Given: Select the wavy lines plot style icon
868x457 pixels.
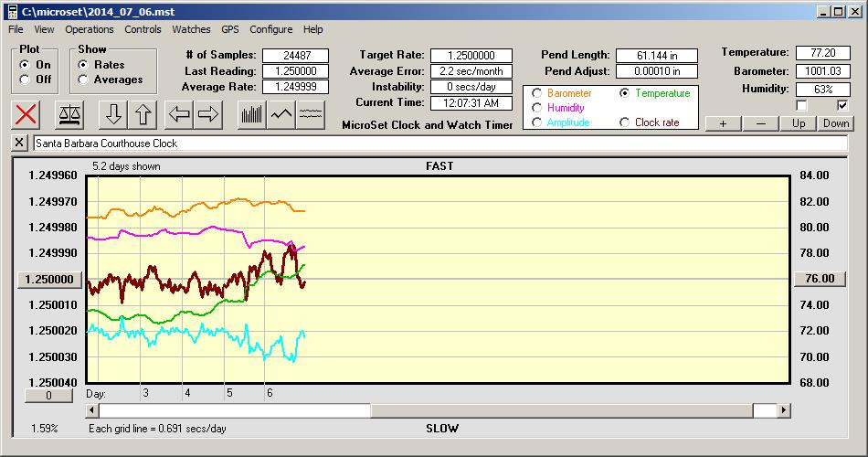Looking at the screenshot, I should pos(312,114).
